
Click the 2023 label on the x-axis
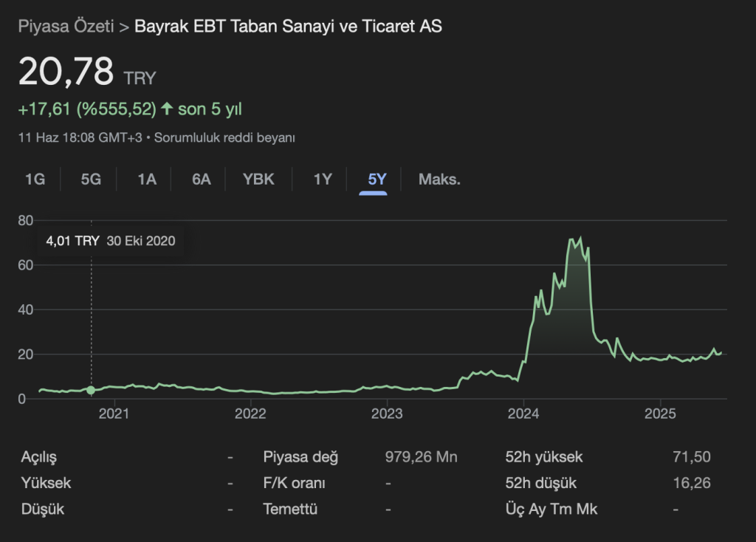coord(387,413)
